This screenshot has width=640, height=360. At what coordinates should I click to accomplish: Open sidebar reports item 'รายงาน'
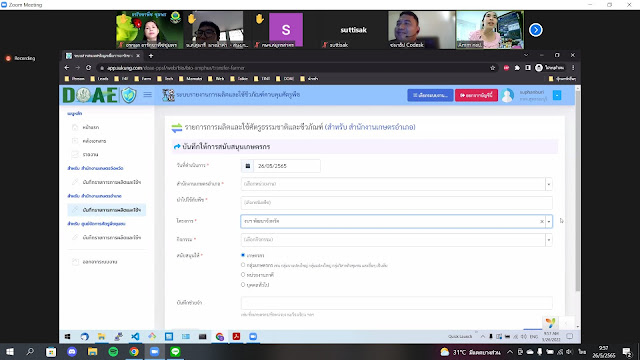pyautogui.click(x=90, y=154)
